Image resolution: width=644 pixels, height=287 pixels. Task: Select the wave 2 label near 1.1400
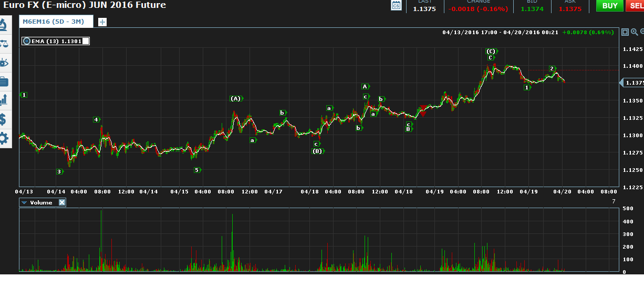(552, 68)
